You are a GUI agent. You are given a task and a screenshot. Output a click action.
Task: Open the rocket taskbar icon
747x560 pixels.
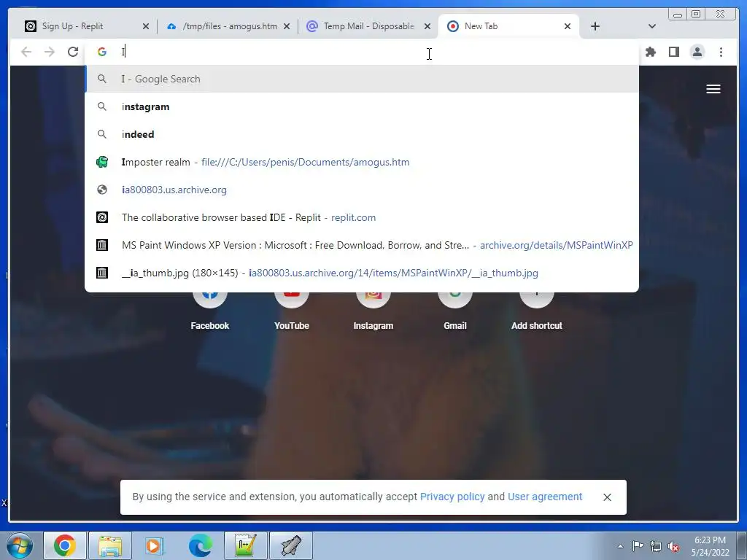pos(291,545)
